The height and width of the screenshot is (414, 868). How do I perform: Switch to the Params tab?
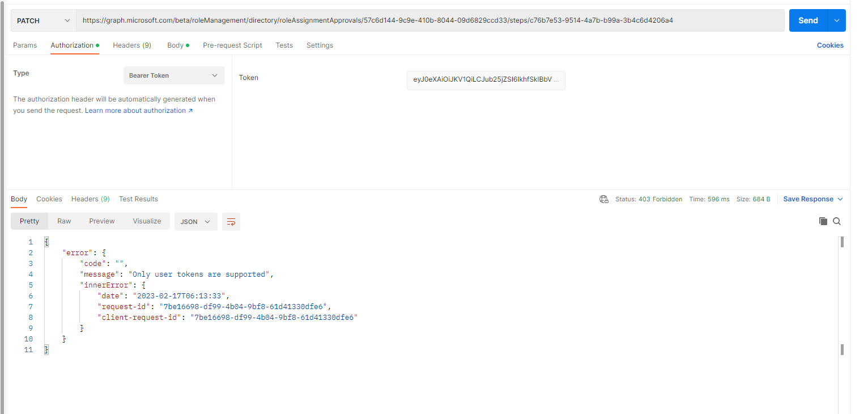pyautogui.click(x=25, y=45)
